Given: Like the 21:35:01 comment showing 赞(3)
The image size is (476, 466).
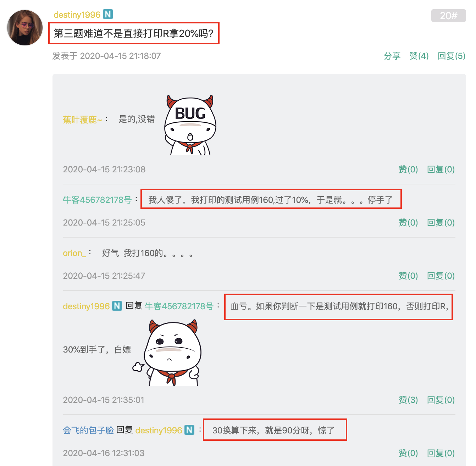Looking at the screenshot, I should click(408, 400).
